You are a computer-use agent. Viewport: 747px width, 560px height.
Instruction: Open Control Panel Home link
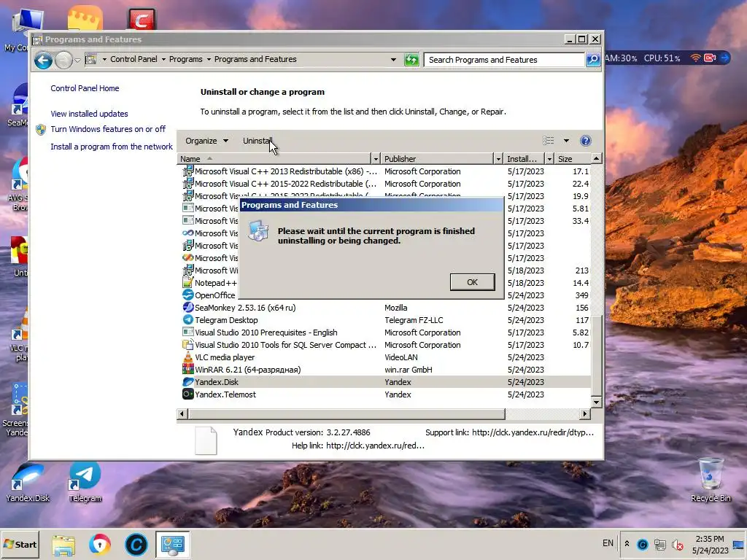[x=85, y=88]
